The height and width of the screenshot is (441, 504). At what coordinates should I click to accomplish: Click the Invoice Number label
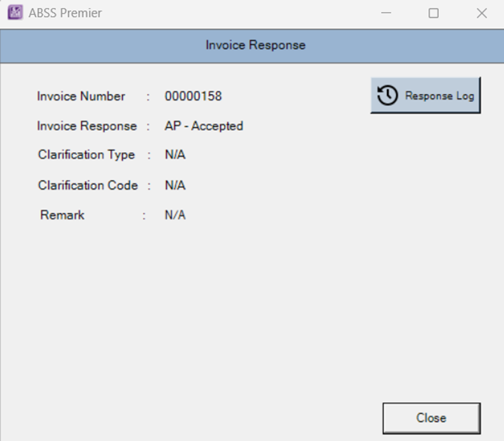(81, 96)
